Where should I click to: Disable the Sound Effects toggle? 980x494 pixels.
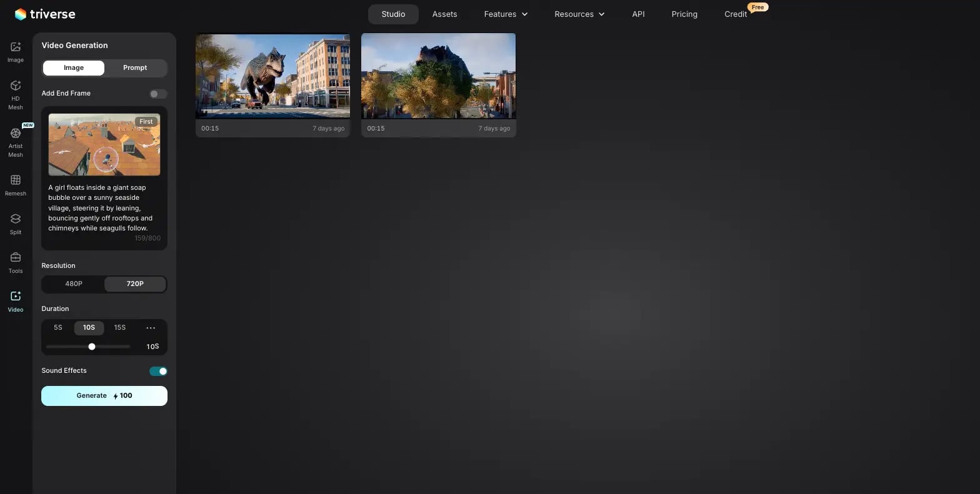pyautogui.click(x=158, y=371)
